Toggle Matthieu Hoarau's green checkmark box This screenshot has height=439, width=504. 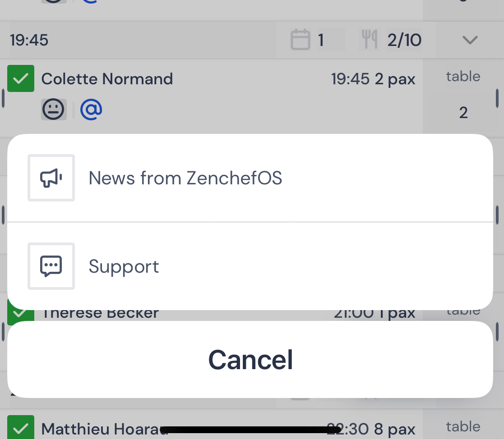[21, 427]
